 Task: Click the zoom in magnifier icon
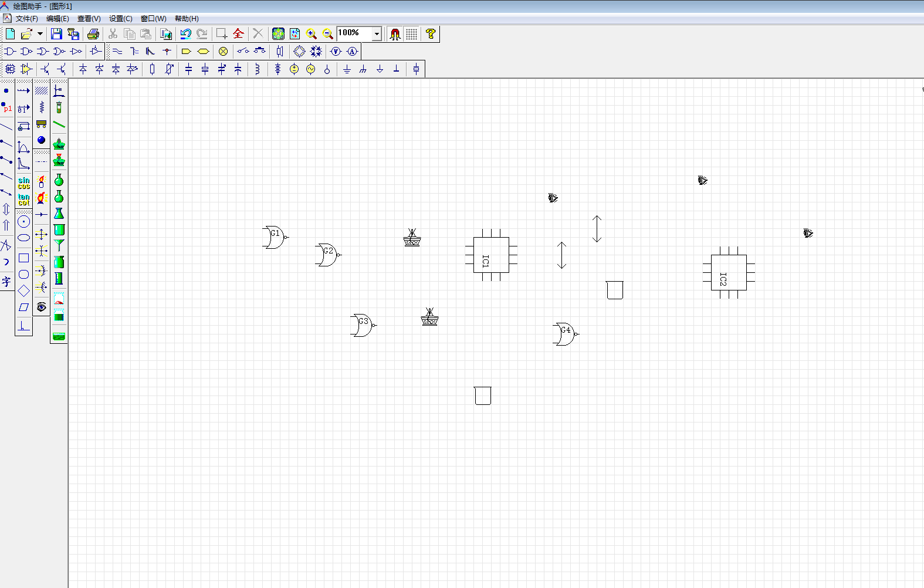click(x=312, y=34)
